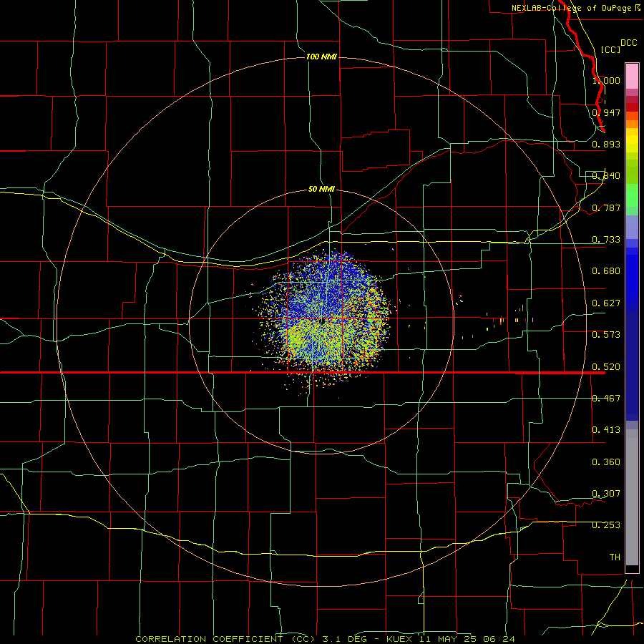The image size is (644, 644).
Task: Click the 0.520 legend value
Action: tap(606, 367)
